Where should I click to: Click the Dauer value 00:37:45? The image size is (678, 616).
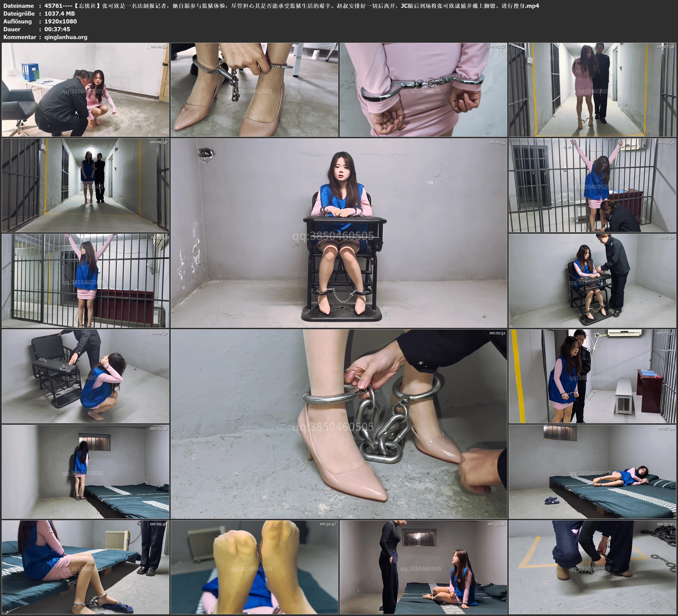[x=57, y=29]
